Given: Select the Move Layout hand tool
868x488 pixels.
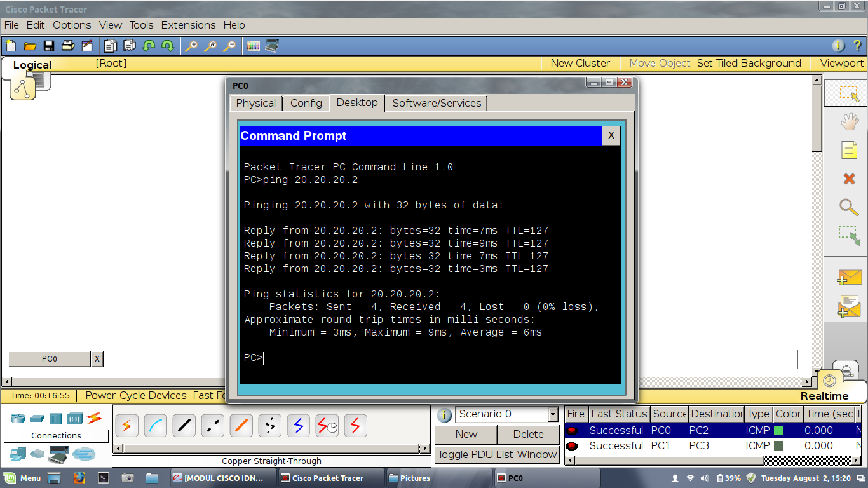Looking at the screenshot, I should point(848,121).
